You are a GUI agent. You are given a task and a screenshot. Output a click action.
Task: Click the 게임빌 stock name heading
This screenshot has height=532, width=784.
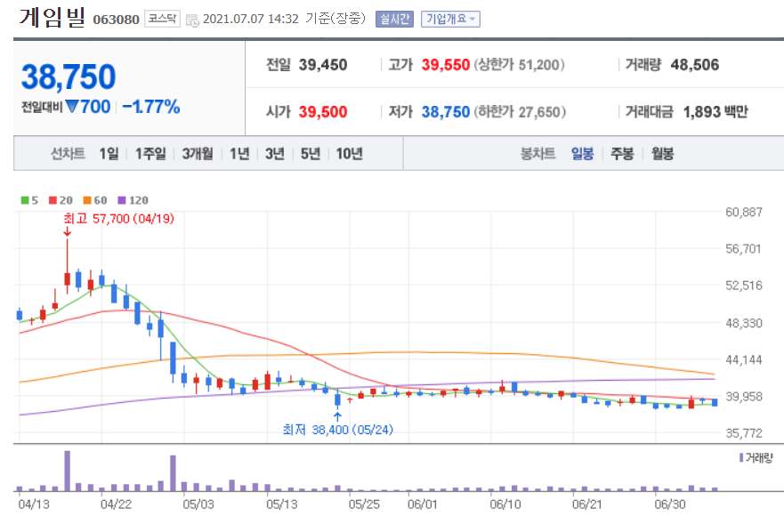(x=53, y=17)
